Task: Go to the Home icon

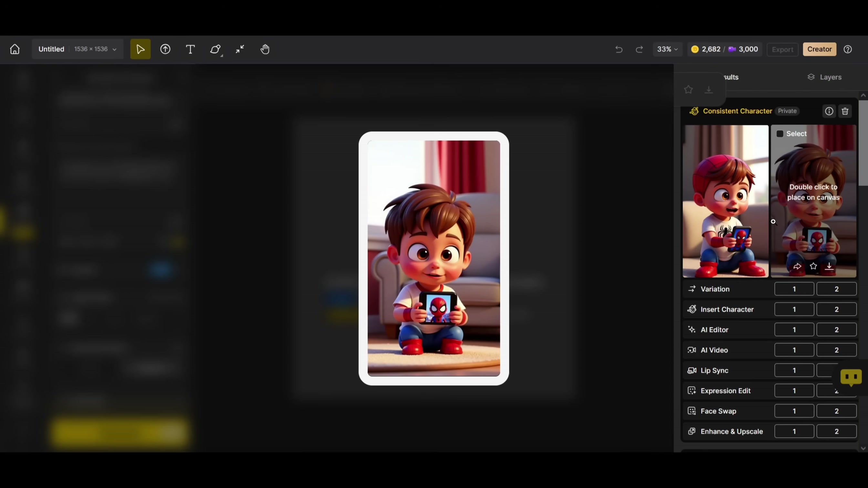Action: (15, 49)
